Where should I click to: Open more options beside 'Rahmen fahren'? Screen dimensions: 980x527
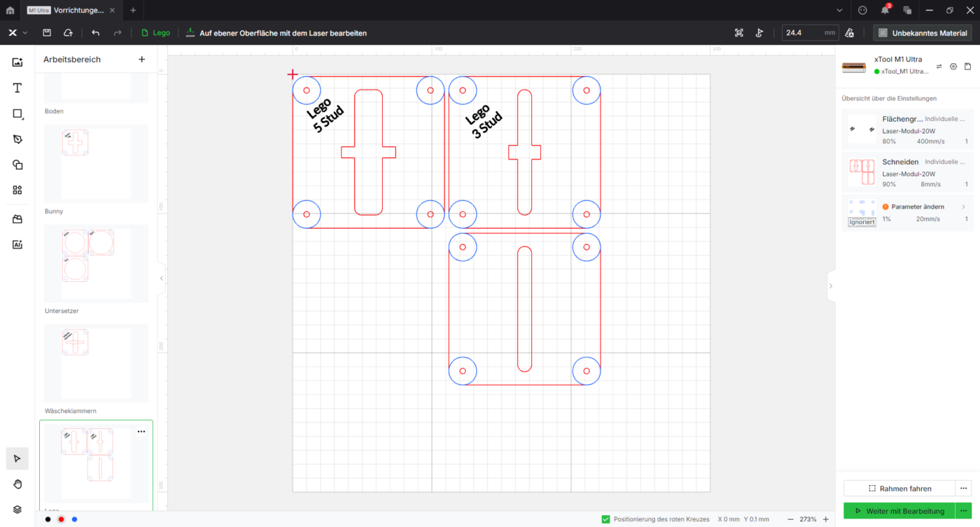(x=963, y=489)
